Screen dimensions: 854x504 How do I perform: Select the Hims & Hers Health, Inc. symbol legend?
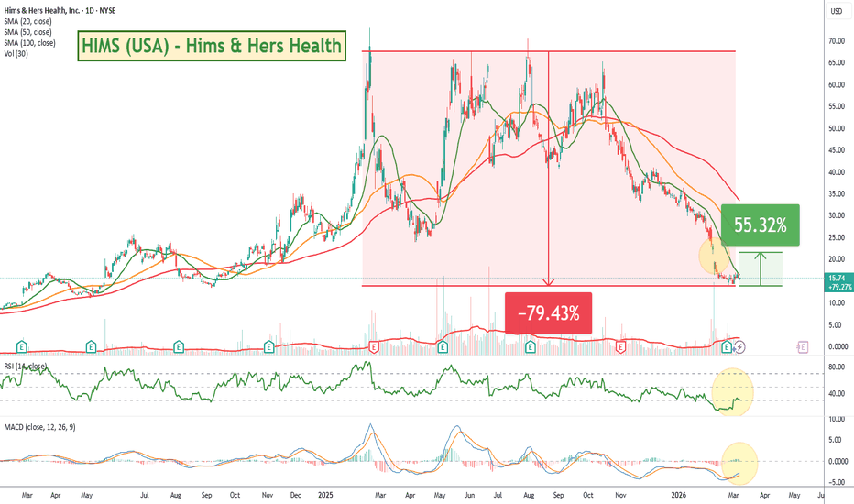click(x=60, y=10)
